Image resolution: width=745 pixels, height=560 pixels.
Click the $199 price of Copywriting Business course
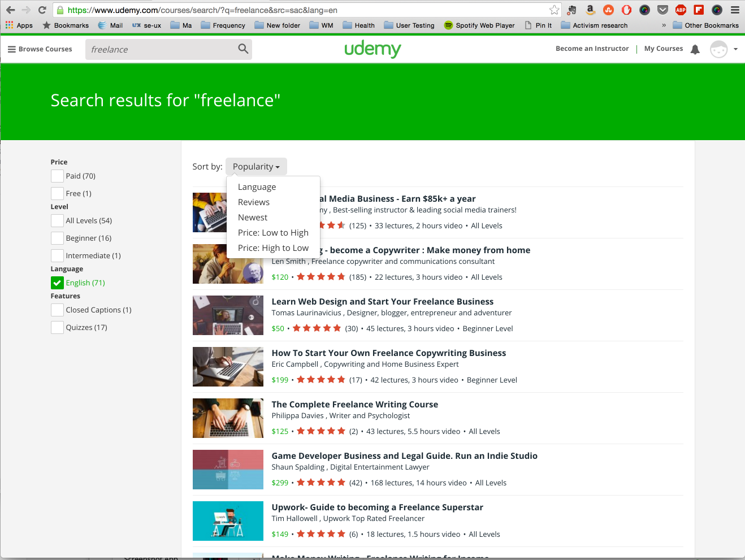[280, 380]
